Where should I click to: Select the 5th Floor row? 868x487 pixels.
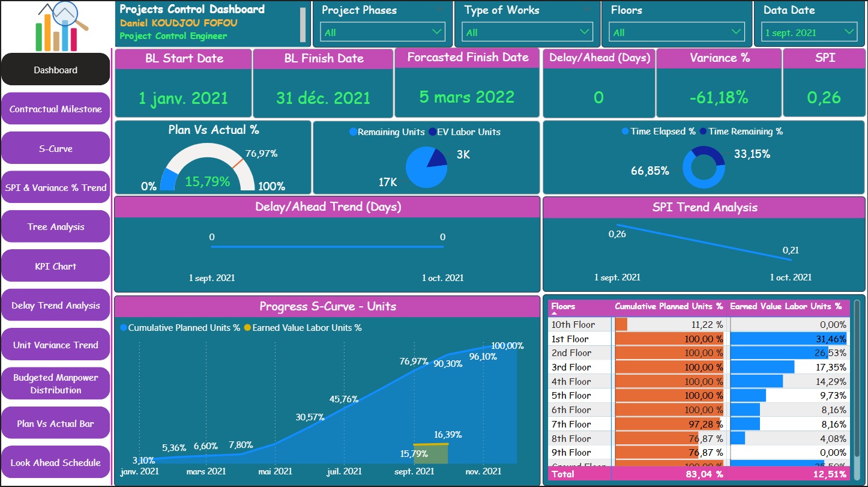point(699,396)
